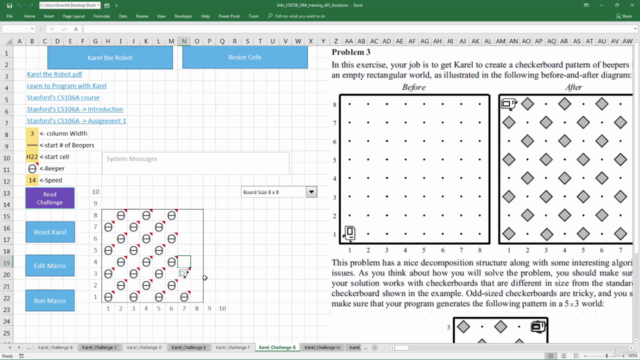Open the Data ribbon tab
Viewport: 640px width, 360px height.
123,16
